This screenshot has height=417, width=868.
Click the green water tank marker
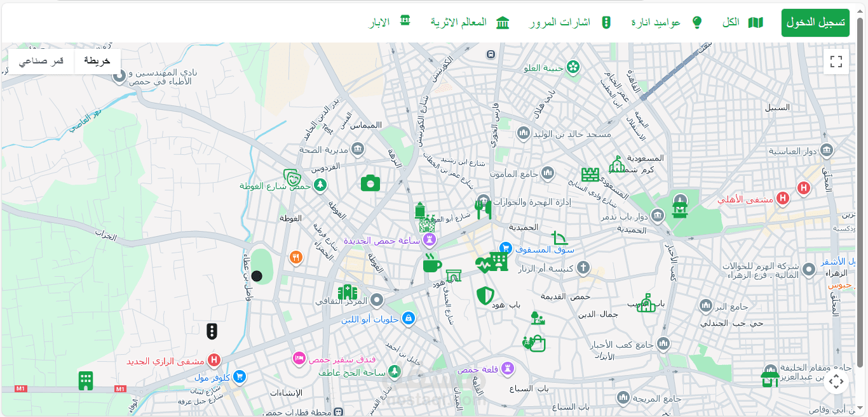(419, 210)
